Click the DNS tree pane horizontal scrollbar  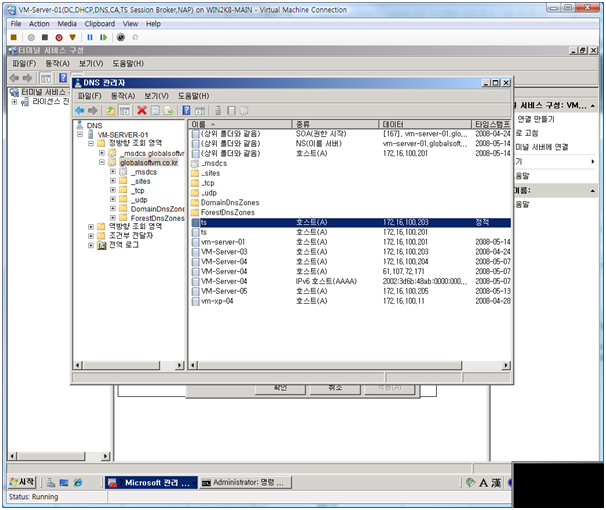coord(129,366)
